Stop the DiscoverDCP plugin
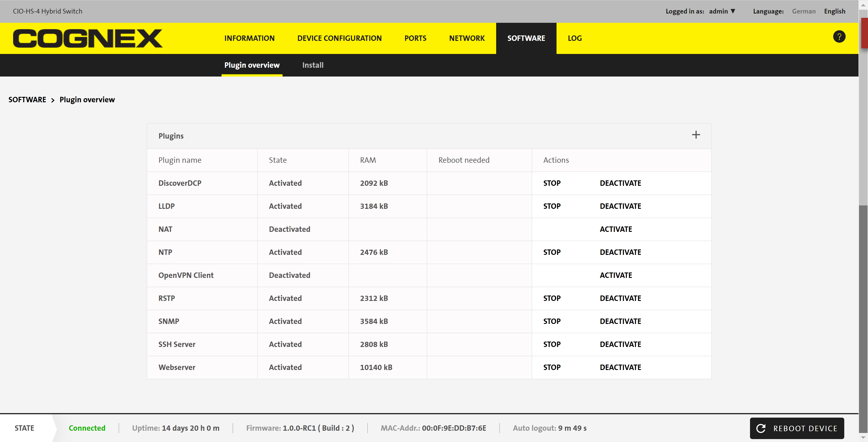The width and height of the screenshot is (868, 442). [x=552, y=183]
